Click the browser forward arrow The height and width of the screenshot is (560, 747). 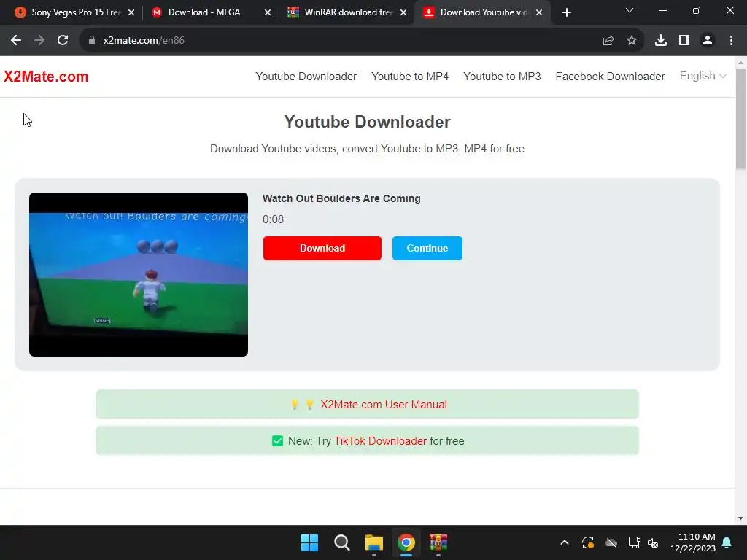pyautogui.click(x=39, y=41)
